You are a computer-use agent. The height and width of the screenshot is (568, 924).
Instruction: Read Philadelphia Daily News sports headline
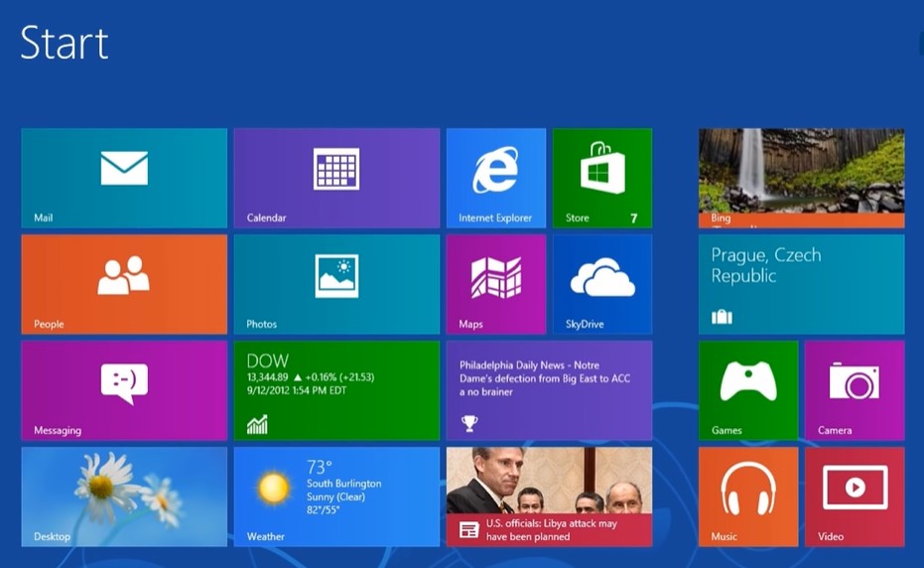coord(549,390)
